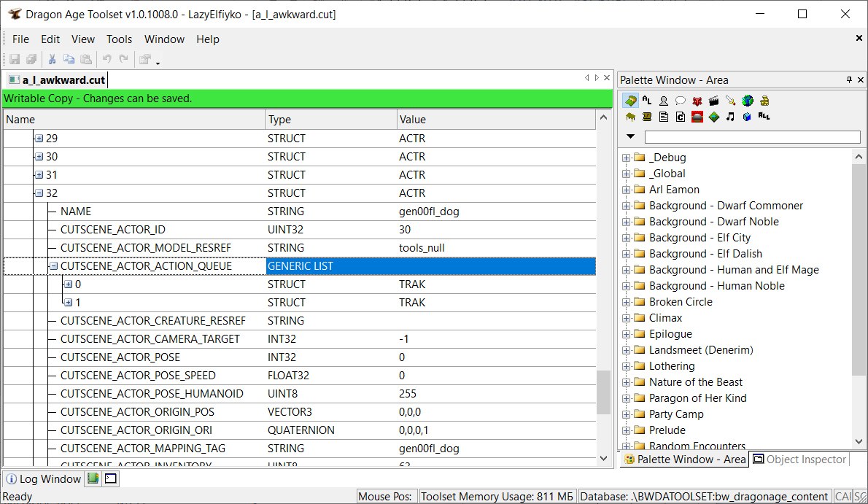Image resolution: width=868 pixels, height=504 pixels.
Task: Expand the _Debug folder
Action: coord(626,158)
